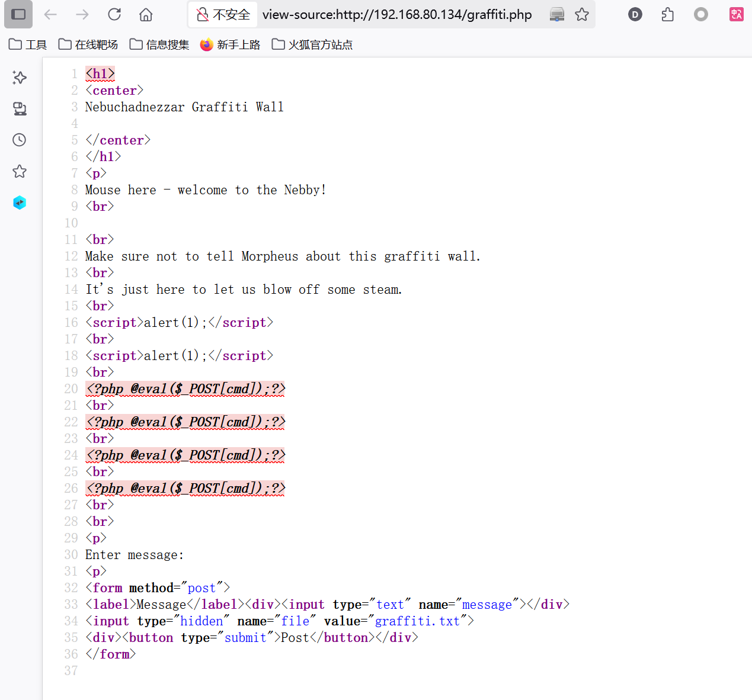Click the insecure connection warning icon
The image size is (752, 700).
pos(203,14)
